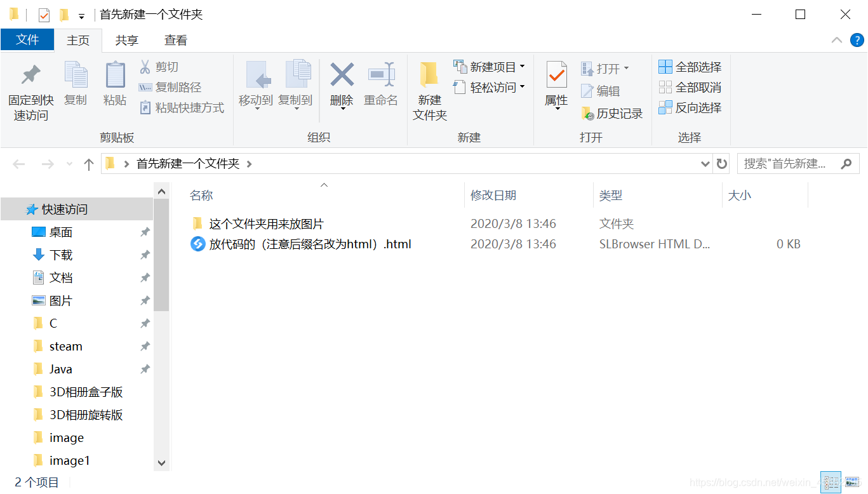Switch to the View (查看) tab
The width and height of the screenshot is (868, 494).
[x=176, y=40]
